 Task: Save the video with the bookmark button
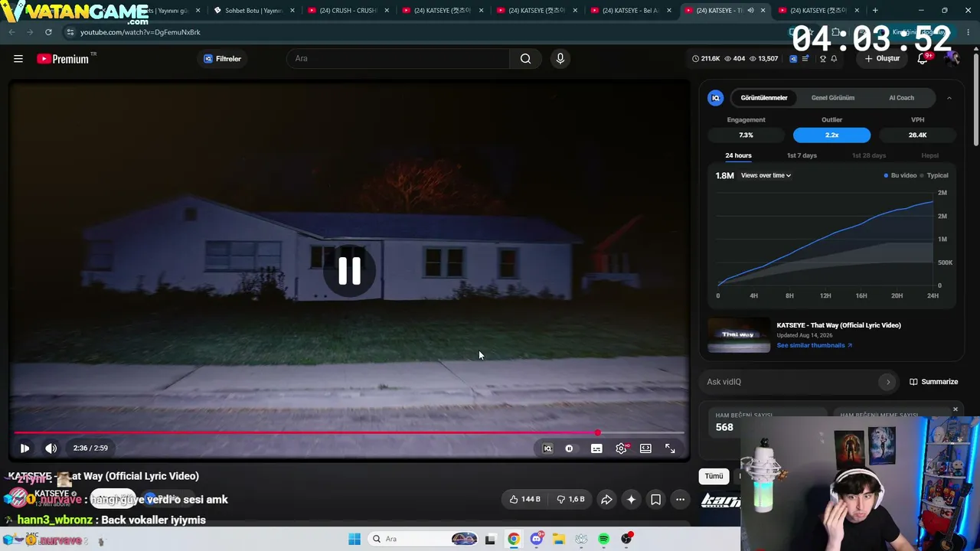[x=656, y=500]
